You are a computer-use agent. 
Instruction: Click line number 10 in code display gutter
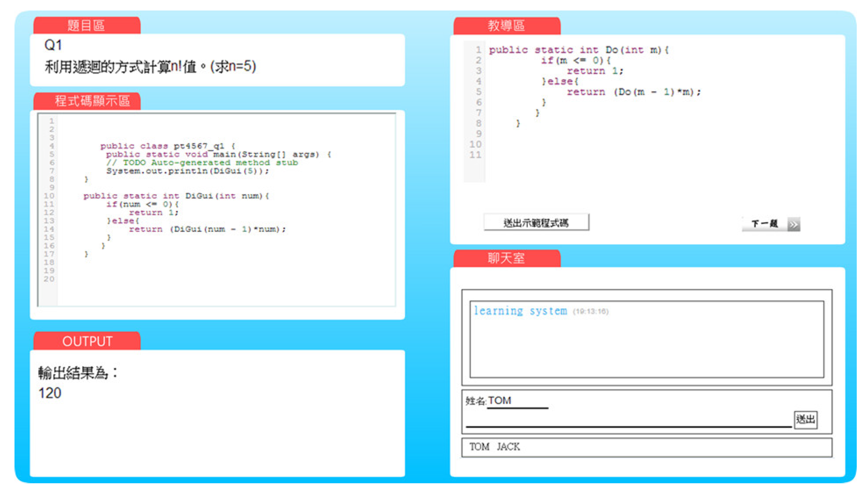[x=49, y=196]
